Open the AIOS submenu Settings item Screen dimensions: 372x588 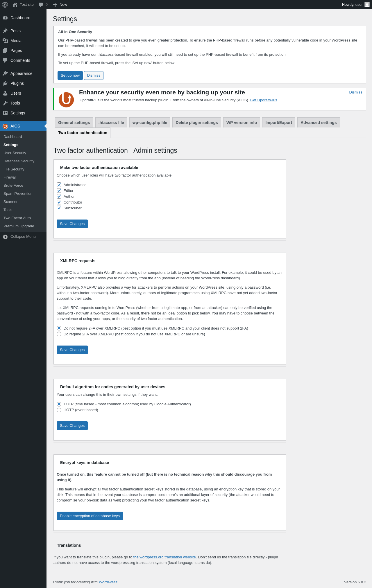point(23,145)
